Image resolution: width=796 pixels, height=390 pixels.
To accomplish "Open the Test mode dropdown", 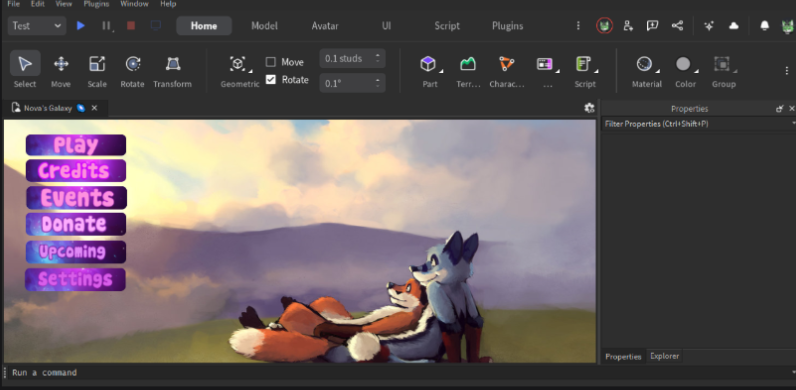I will pos(37,25).
